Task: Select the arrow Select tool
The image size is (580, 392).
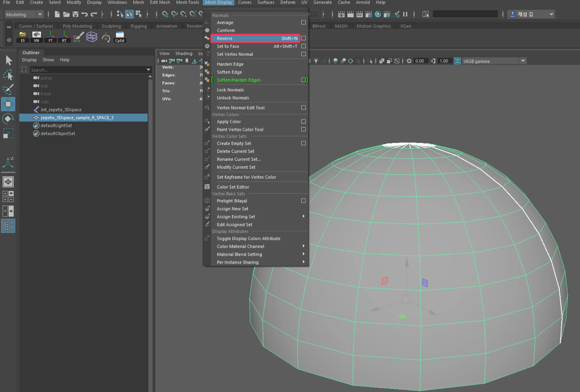Action: point(9,60)
